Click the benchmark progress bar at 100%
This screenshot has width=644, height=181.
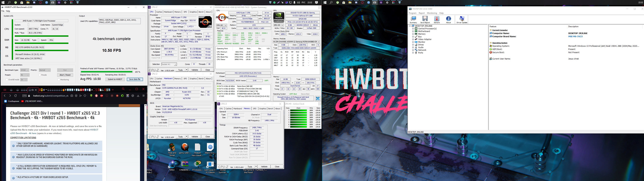[107, 72]
